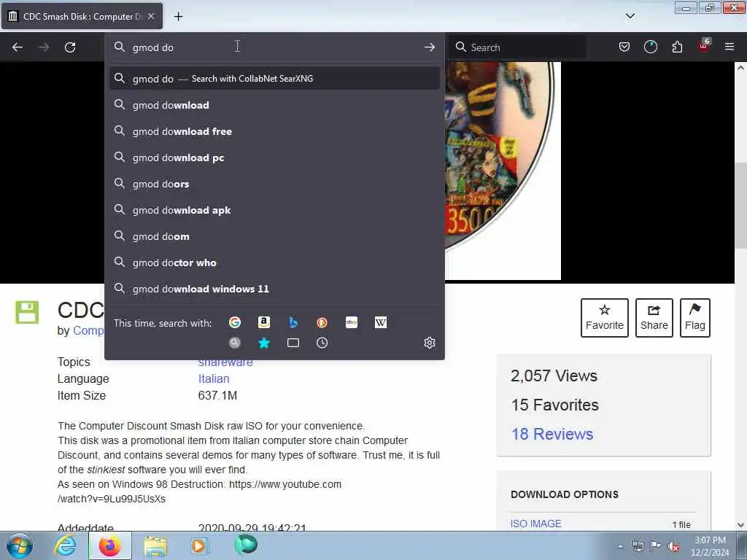Search this time with Google
The width and height of the screenshot is (747, 560).
(235, 322)
